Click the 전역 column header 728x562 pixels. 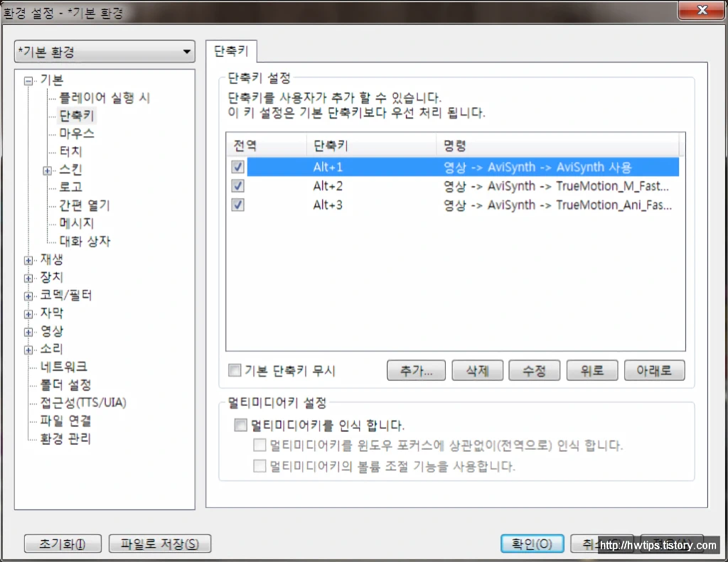267,145
